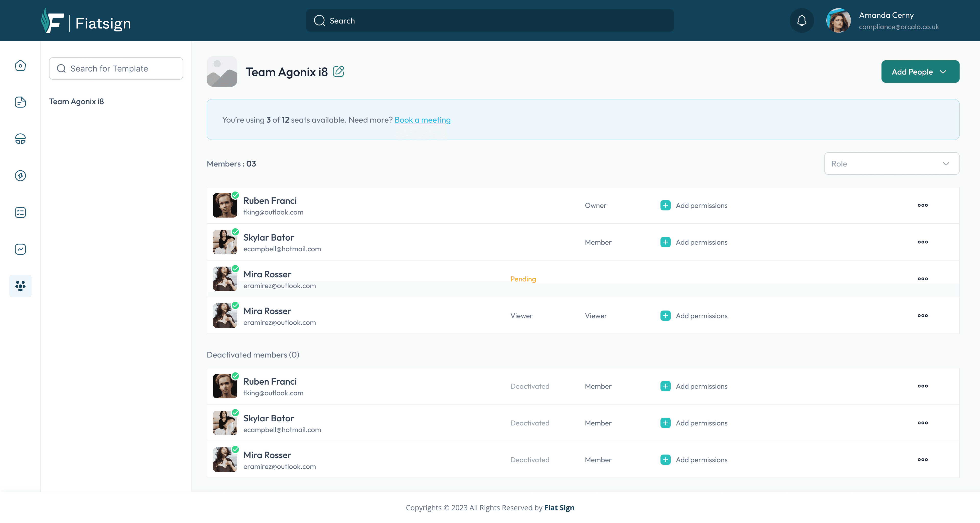Image resolution: width=980 pixels, height=523 pixels.
Task: Click Add permissions for Ruben Franci Owner
Action: [x=702, y=206]
